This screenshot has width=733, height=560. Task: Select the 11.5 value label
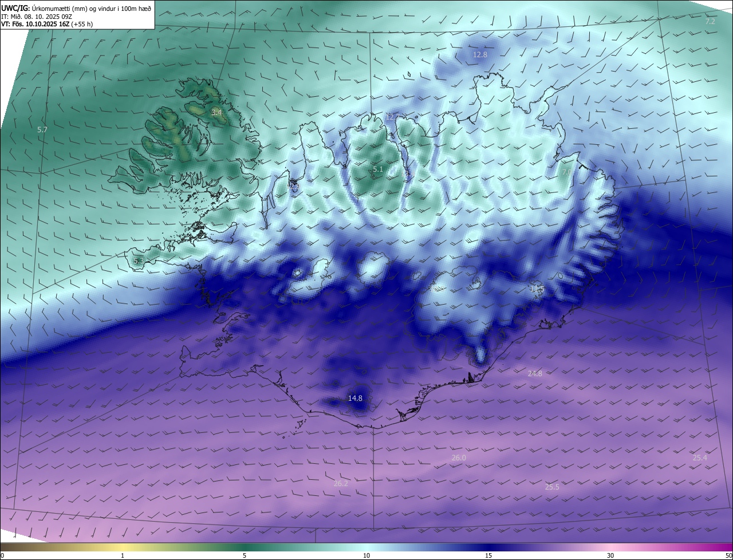tap(537, 289)
